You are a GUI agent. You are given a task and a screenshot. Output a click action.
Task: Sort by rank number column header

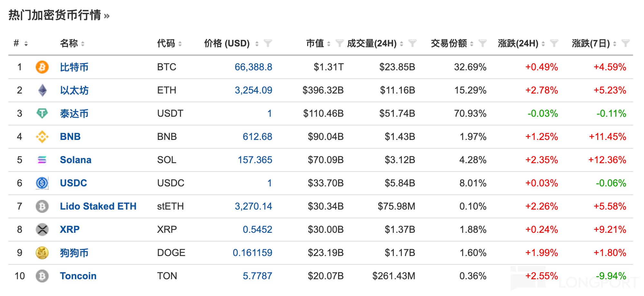coord(17,43)
